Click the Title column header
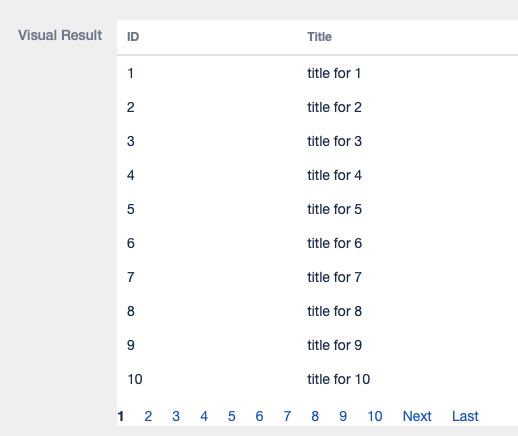 319,37
